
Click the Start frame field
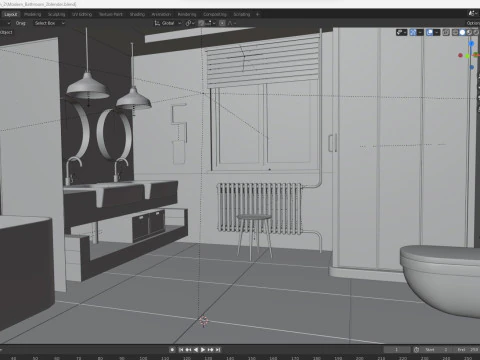click(x=437, y=350)
